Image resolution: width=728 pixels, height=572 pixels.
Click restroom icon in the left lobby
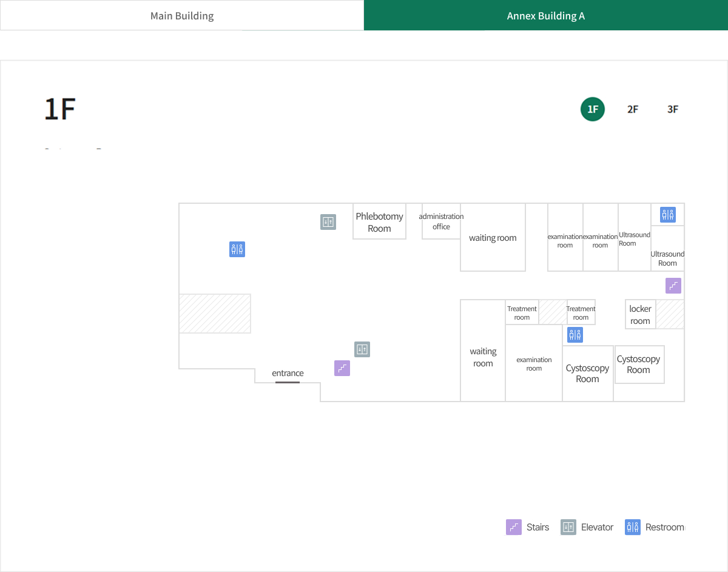(x=237, y=249)
